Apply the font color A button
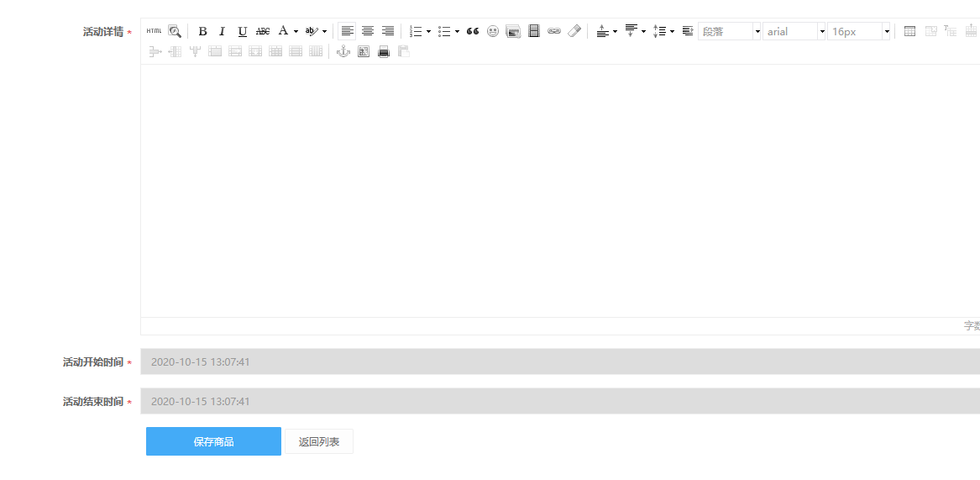The height and width of the screenshot is (480, 980). point(283,30)
